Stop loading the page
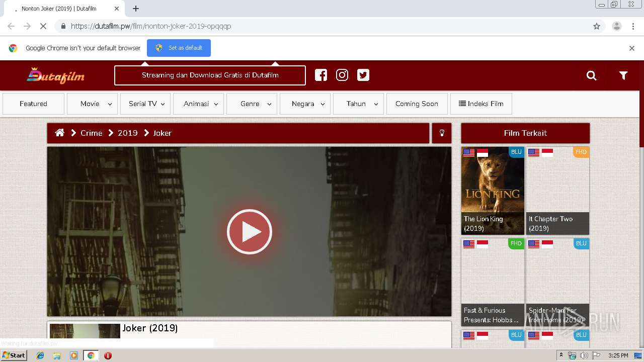Viewport: 644px width, 362px height. 43,26
